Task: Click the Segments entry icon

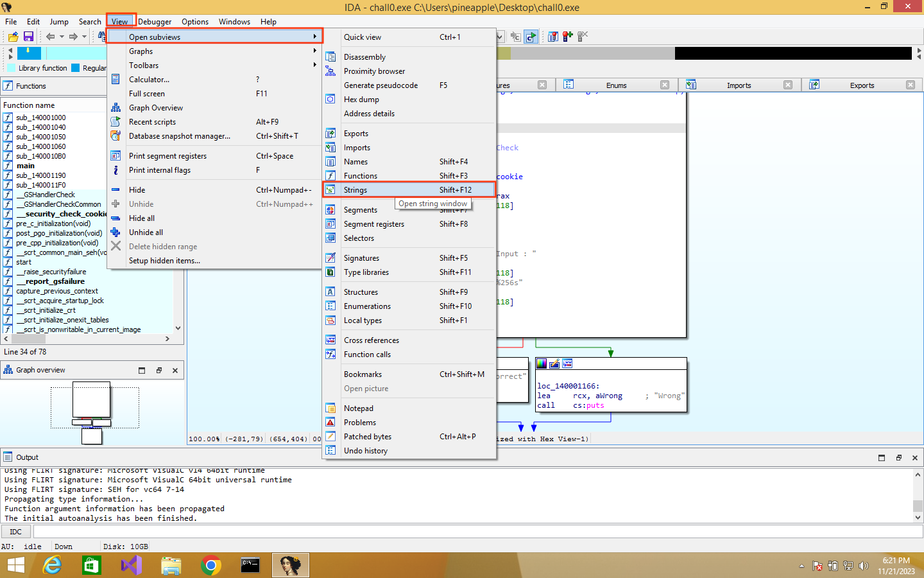Action: [x=330, y=209]
